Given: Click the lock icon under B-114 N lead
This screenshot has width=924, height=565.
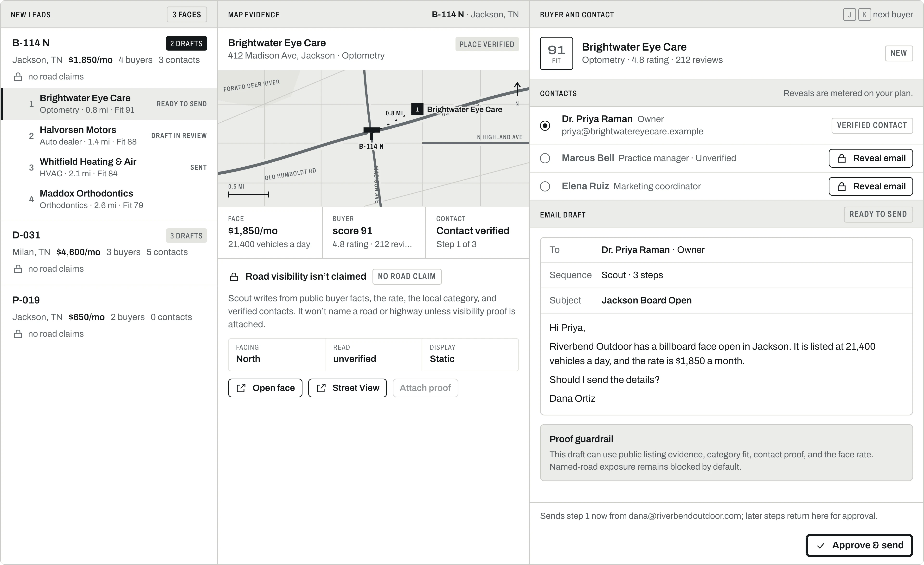Looking at the screenshot, I should [x=18, y=77].
